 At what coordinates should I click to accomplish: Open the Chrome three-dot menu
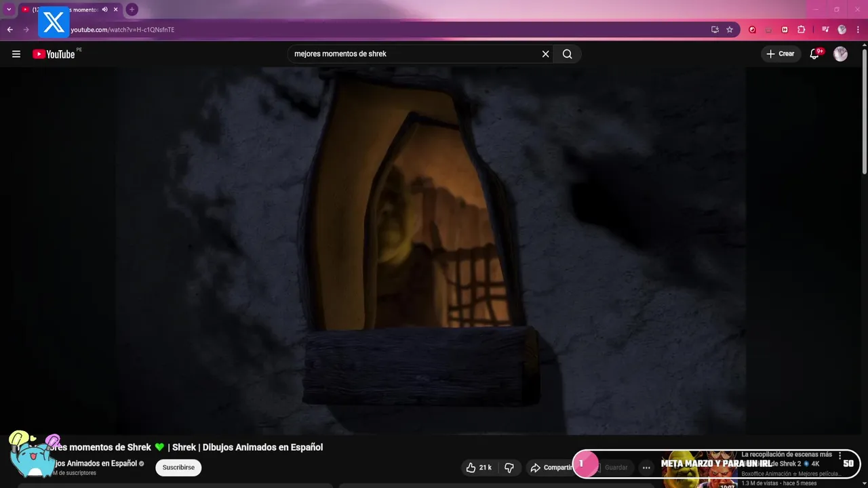pyautogui.click(x=859, y=30)
